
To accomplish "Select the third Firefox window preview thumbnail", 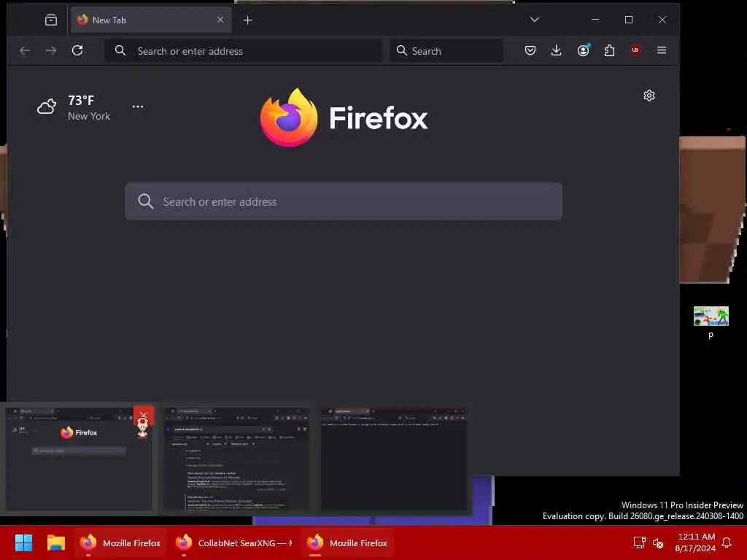I will tap(393, 458).
